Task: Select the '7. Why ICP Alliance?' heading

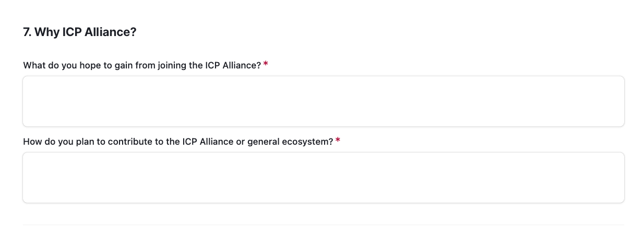Action: point(80,32)
